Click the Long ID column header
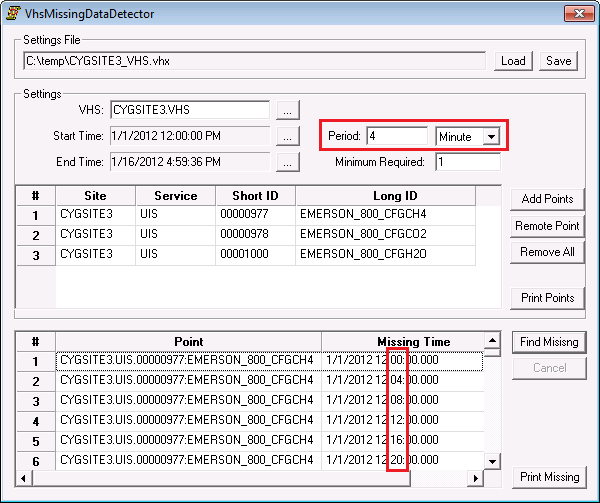Image resolution: width=600 pixels, height=503 pixels. pyautogui.click(x=385, y=196)
